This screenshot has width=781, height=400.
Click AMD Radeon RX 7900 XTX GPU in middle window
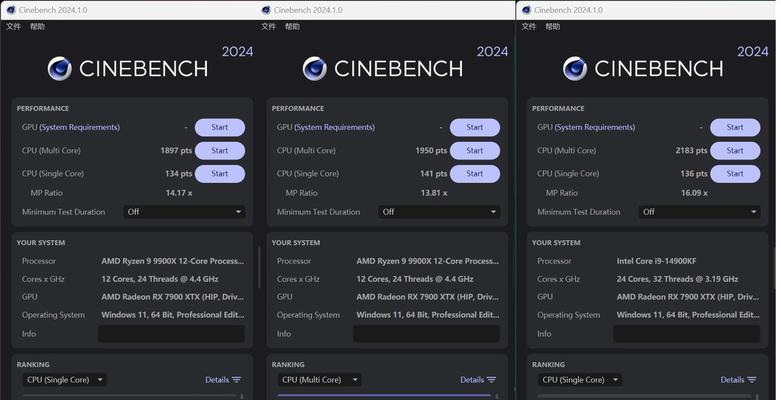[428, 297]
